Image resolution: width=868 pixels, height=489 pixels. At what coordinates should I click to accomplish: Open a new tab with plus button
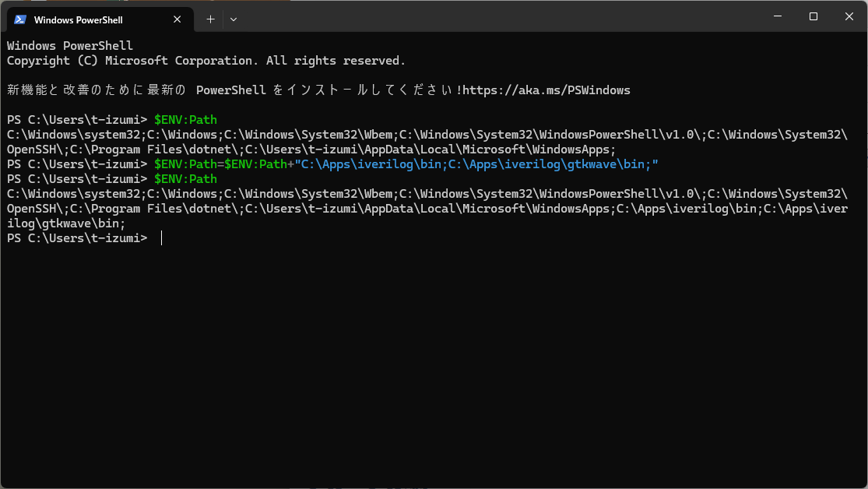coord(210,19)
